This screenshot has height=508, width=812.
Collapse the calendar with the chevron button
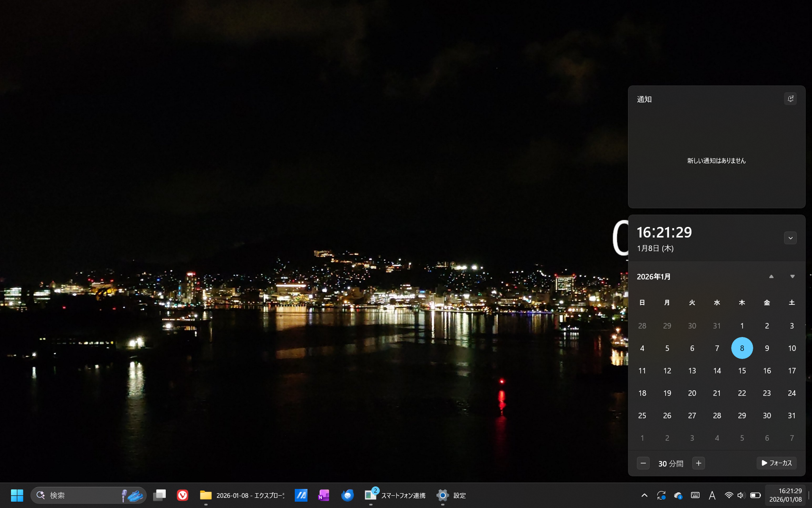coord(790,238)
